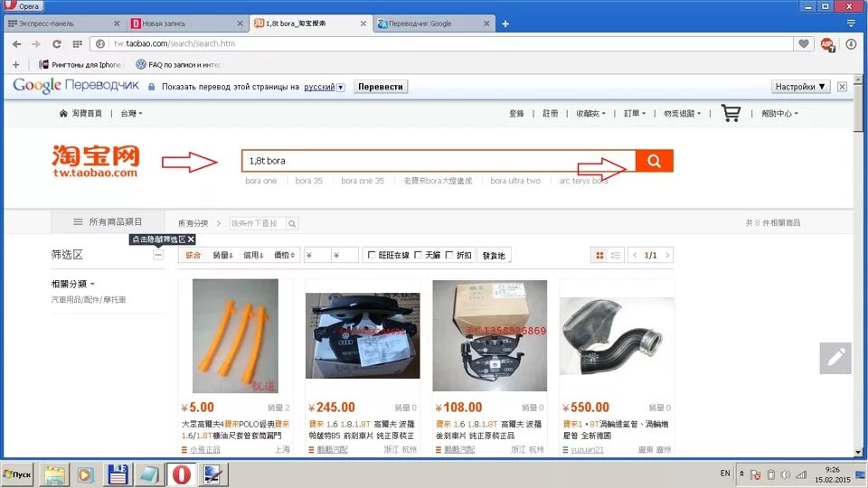Click the Start (Пуск) button
This screenshot has width=868, height=488.
coord(18,474)
